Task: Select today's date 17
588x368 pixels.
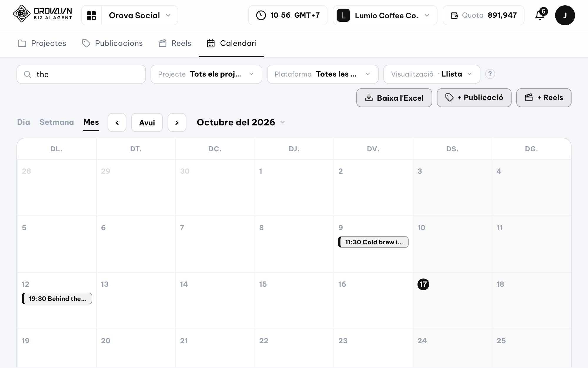Action: (x=423, y=284)
